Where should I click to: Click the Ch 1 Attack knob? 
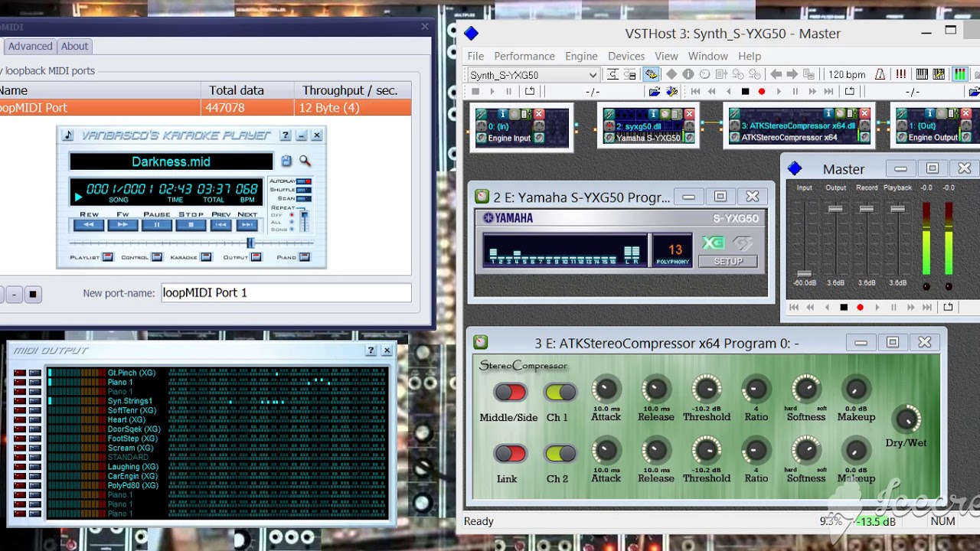click(x=606, y=390)
